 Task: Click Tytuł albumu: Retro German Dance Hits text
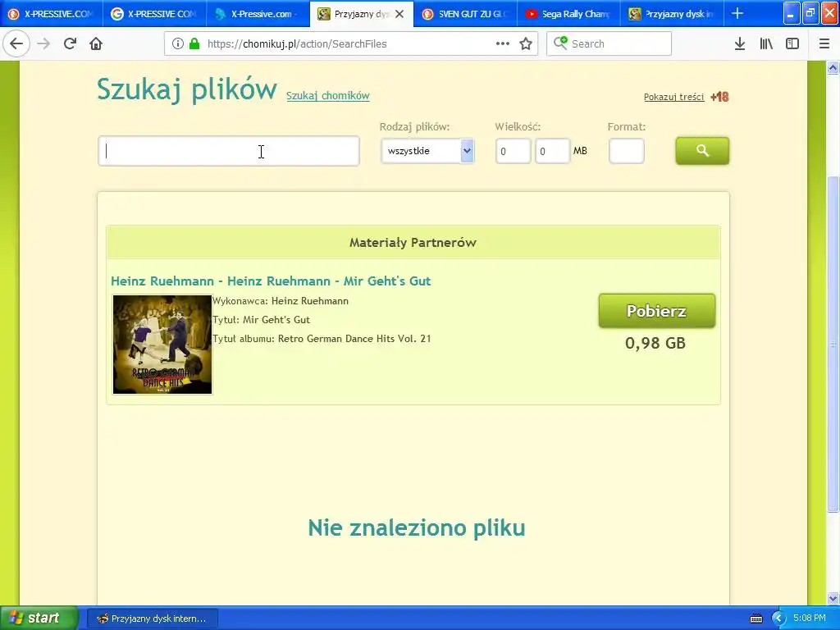(x=322, y=339)
